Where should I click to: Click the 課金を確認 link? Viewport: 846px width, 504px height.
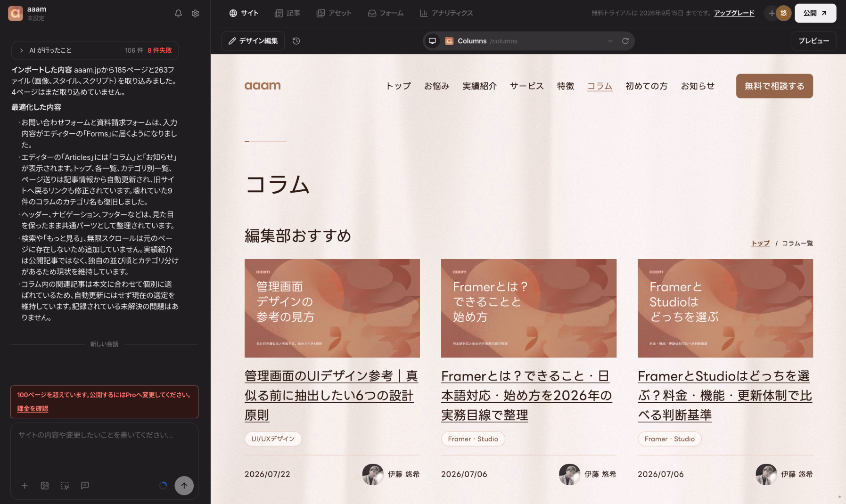pyautogui.click(x=33, y=408)
